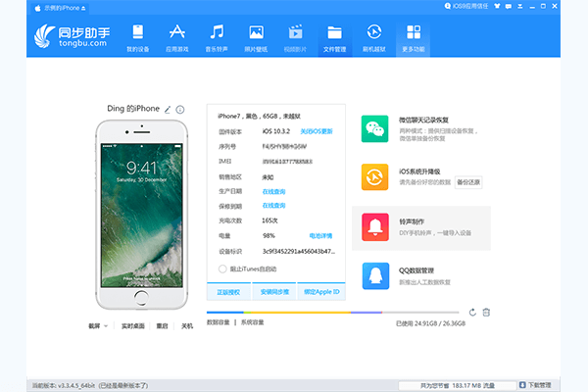Query production date online (生产日期 在线查询)
This screenshot has width=588, height=392.
[x=273, y=191]
